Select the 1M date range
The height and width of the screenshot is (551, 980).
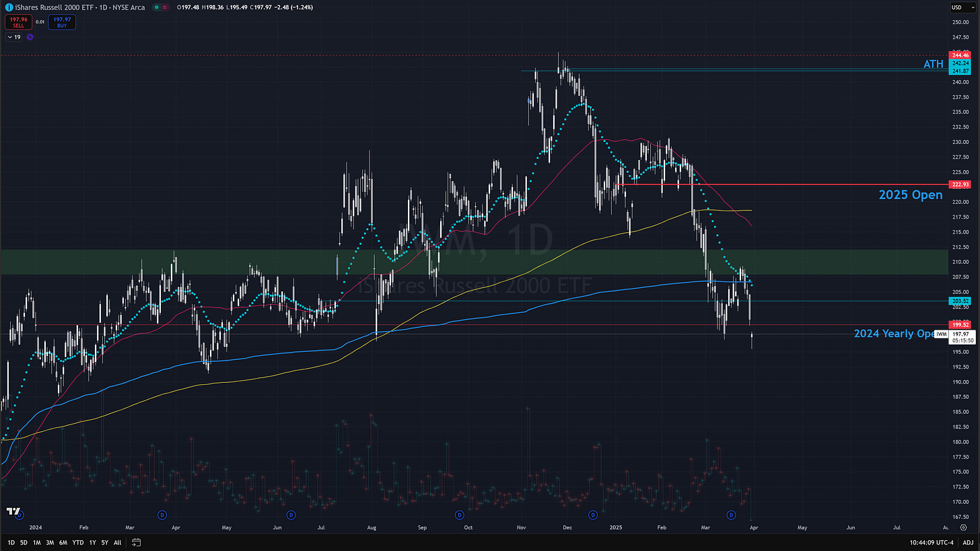click(37, 542)
